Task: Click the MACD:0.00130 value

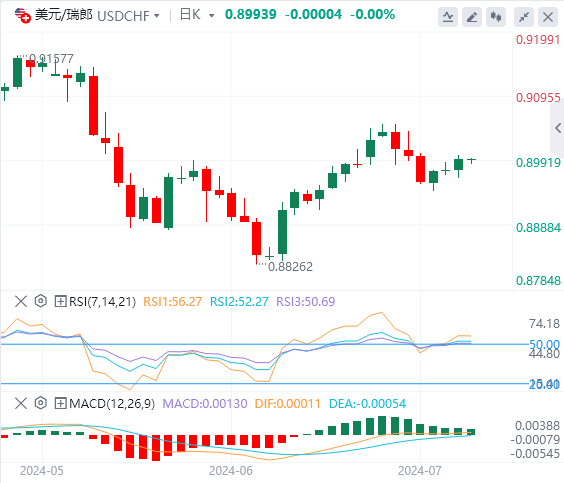Action: (x=205, y=404)
